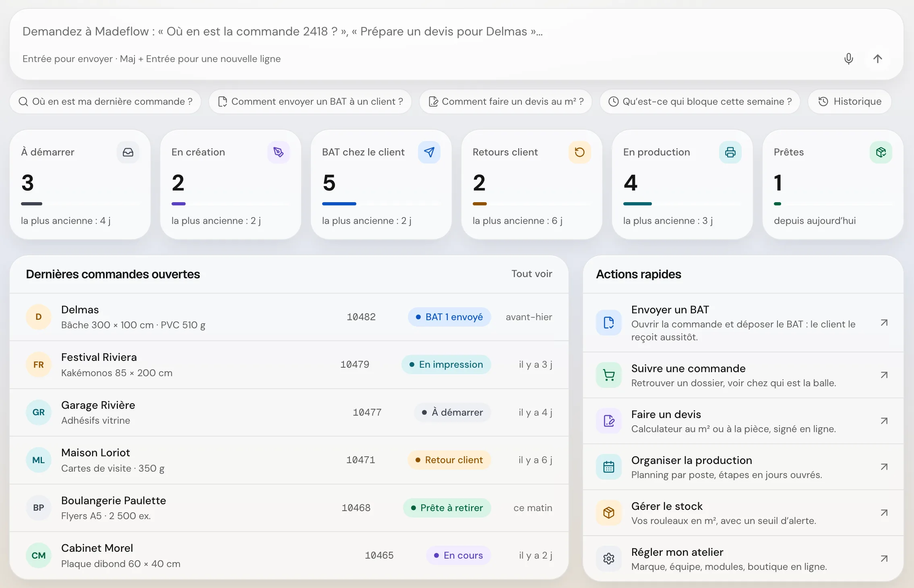Click the inbox icon on À démarrer card
The image size is (914, 588).
click(128, 152)
